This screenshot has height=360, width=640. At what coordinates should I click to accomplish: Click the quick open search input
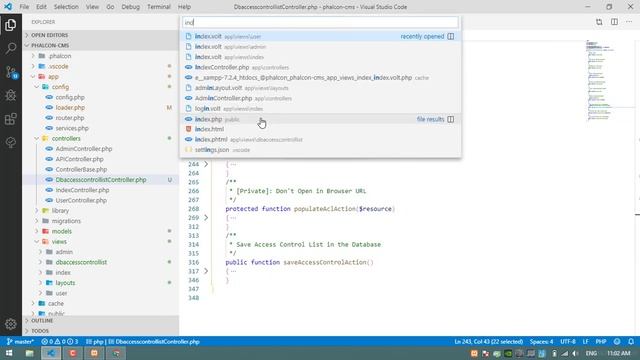click(x=320, y=22)
